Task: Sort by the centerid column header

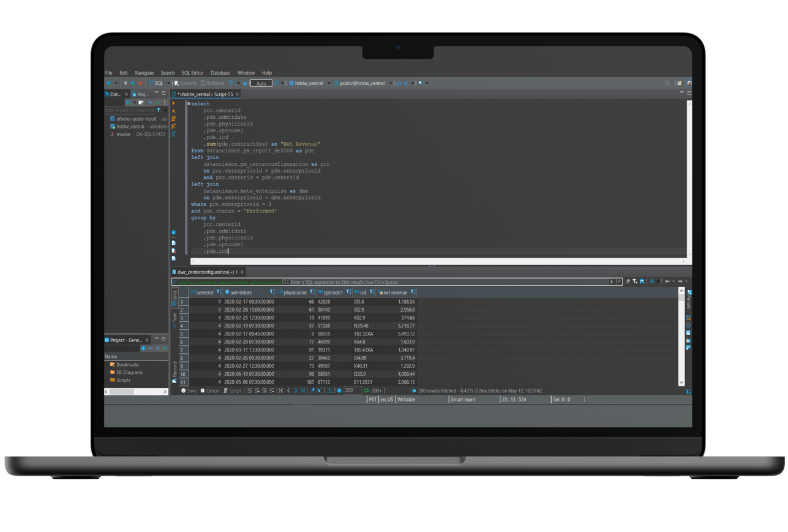Action: click(x=205, y=292)
